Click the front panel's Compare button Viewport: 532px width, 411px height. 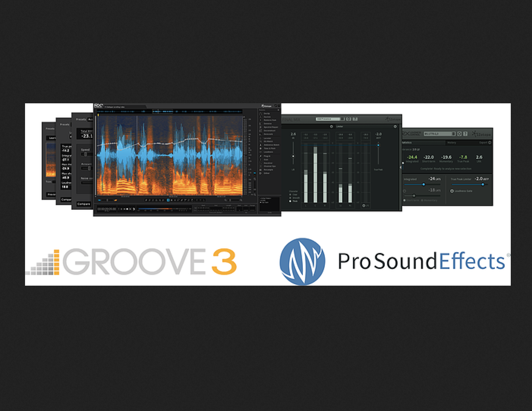[84, 204]
